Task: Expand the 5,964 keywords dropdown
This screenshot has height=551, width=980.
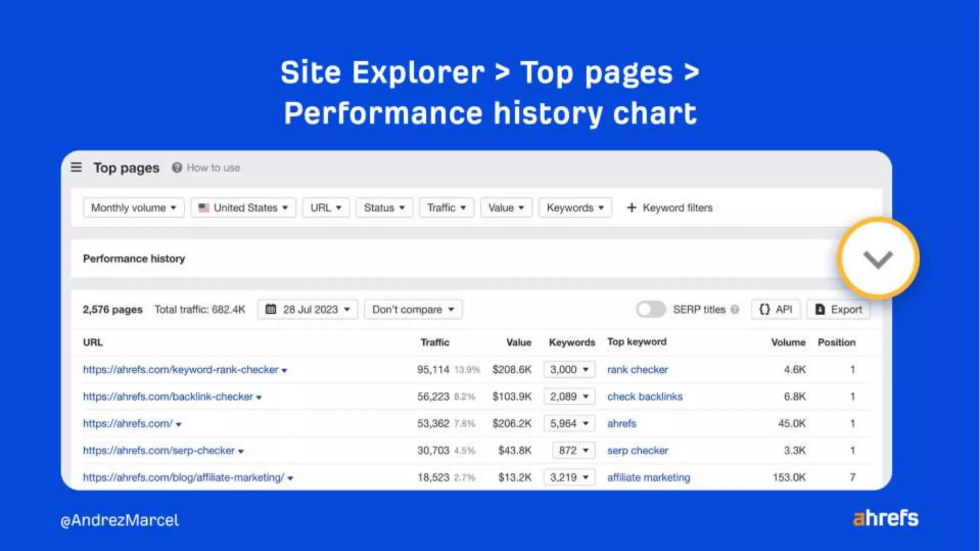Action: pos(569,423)
